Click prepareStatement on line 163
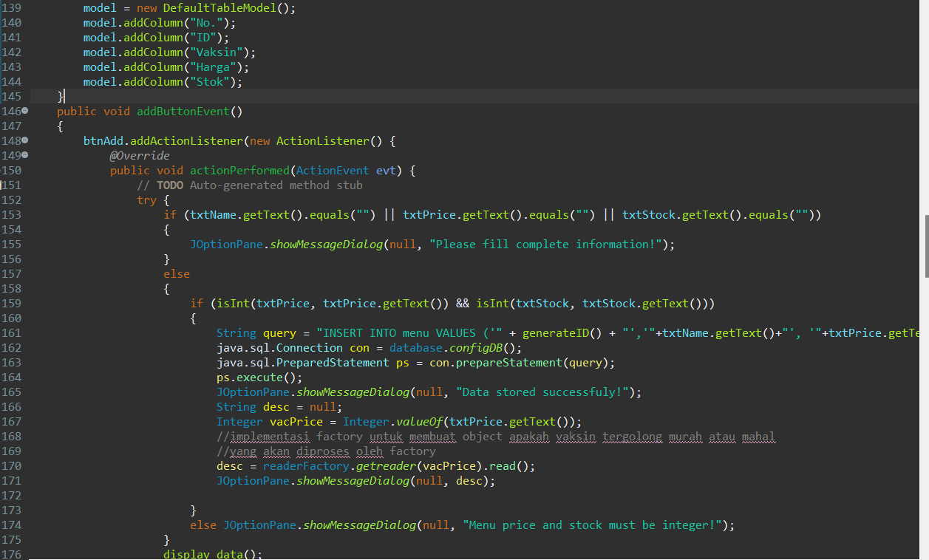The height and width of the screenshot is (560, 929). coord(509,363)
